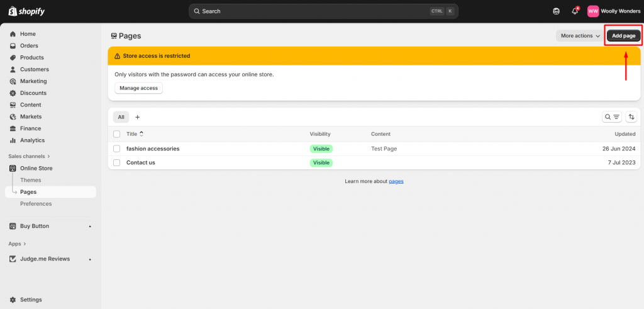Click the Search input field
The height and width of the screenshot is (309, 644).
click(x=324, y=11)
